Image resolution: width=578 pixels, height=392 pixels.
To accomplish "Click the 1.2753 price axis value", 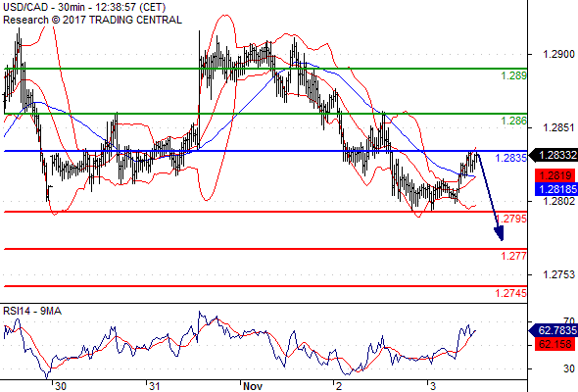I will [558, 274].
